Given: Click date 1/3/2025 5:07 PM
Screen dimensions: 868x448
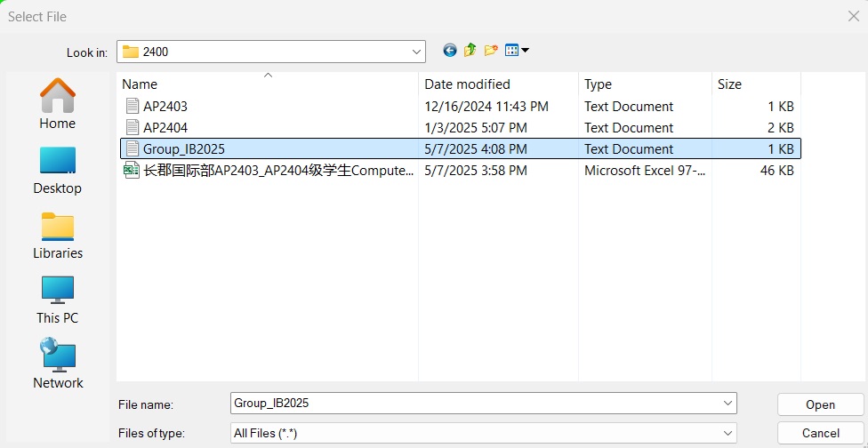Looking at the screenshot, I should pyautogui.click(x=476, y=128).
